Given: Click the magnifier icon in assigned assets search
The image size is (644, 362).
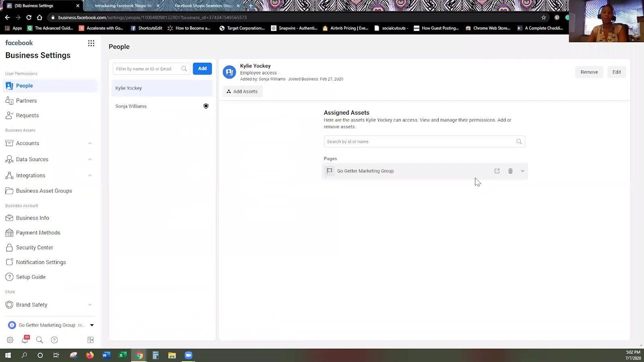Looking at the screenshot, I should [x=519, y=142].
